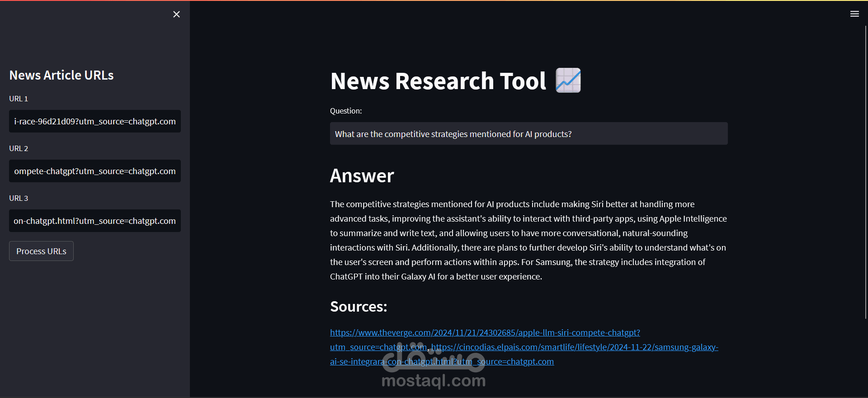Click the URL 2 input field

point(95,171)
